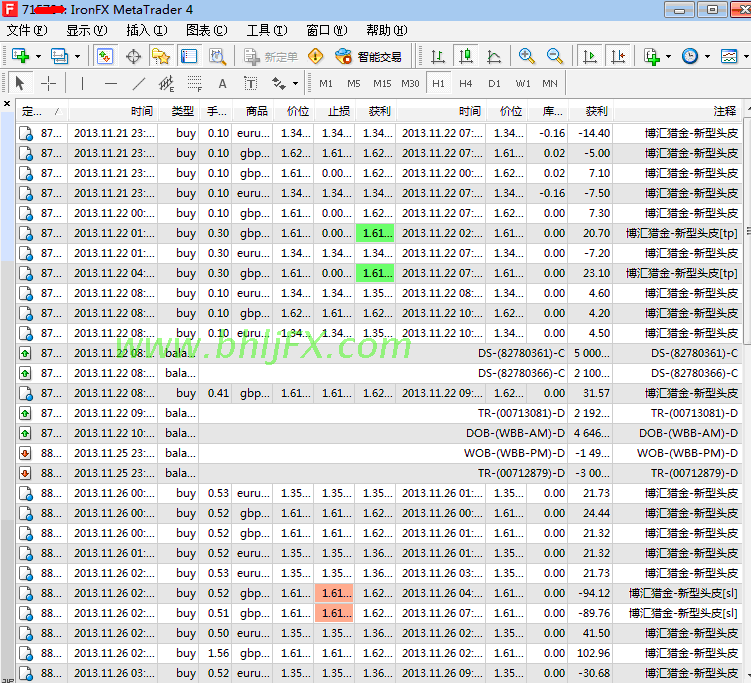Expand the profiles dropdown arrow
Viewport: 751px width, 683px height.
point(78,57)
